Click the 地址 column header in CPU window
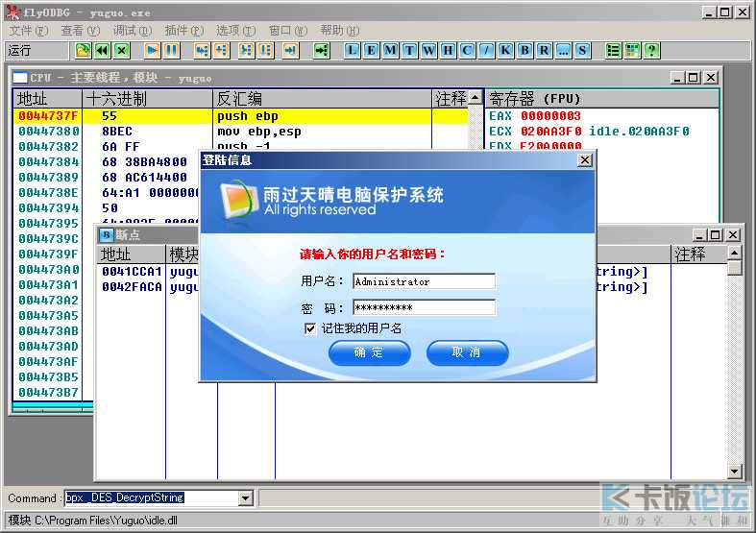 47,99
